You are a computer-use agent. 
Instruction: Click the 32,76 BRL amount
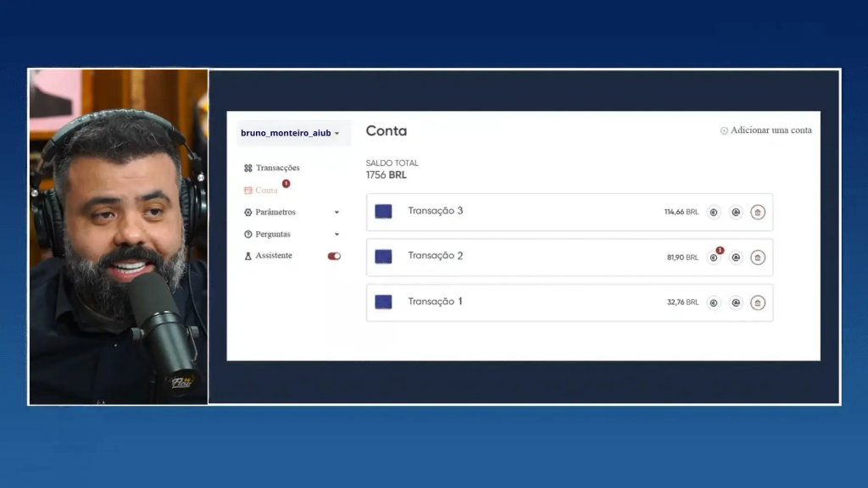tap(682, 302)
